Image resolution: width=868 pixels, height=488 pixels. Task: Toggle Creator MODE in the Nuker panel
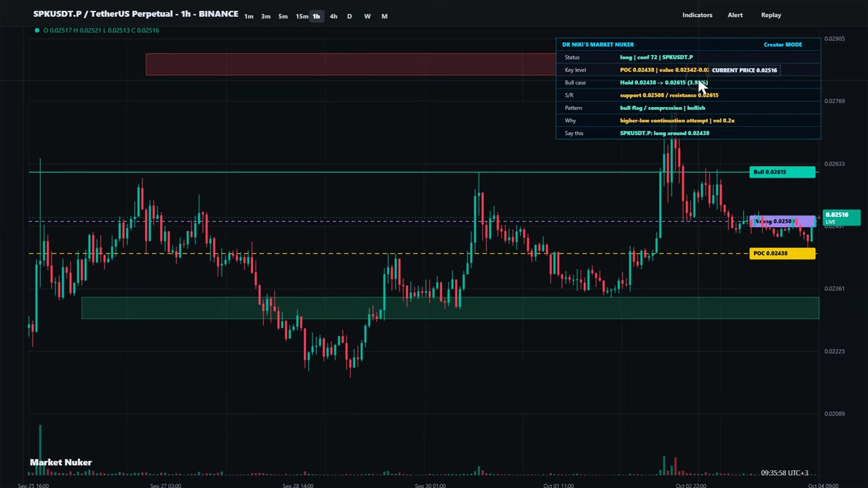[783, 45]
